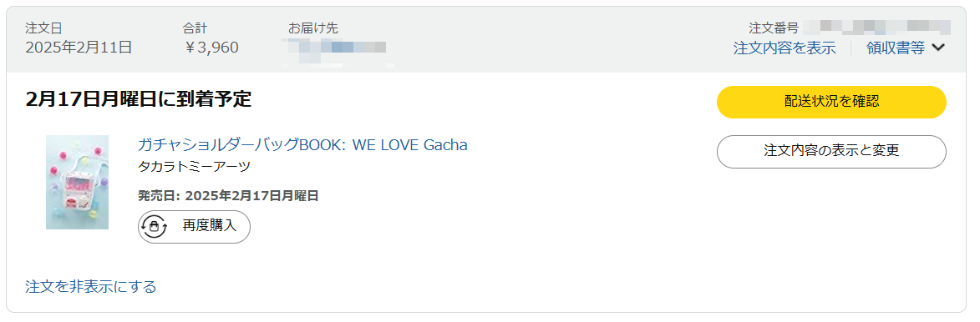Click the 2月17日月曜日に到着予定 heading
Image resolution: width=980 pixels, height=322 pixels.
[138, 98]
